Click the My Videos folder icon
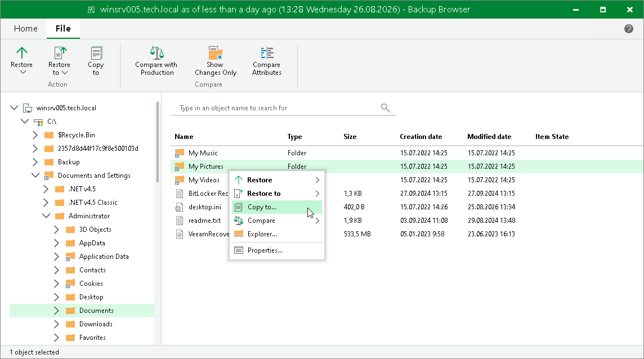 click(x=180, y=180)
